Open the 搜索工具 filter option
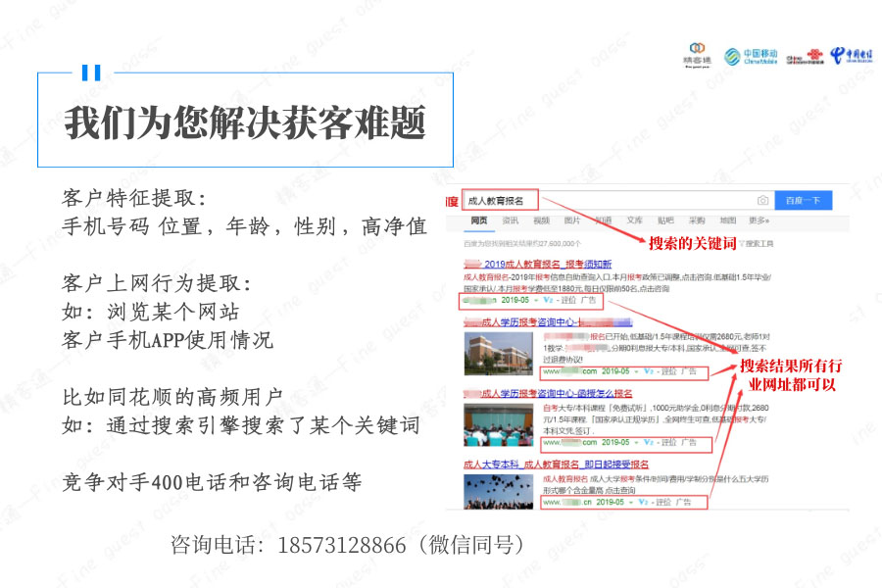The image size is (882, 588). (x=758, y=243)
